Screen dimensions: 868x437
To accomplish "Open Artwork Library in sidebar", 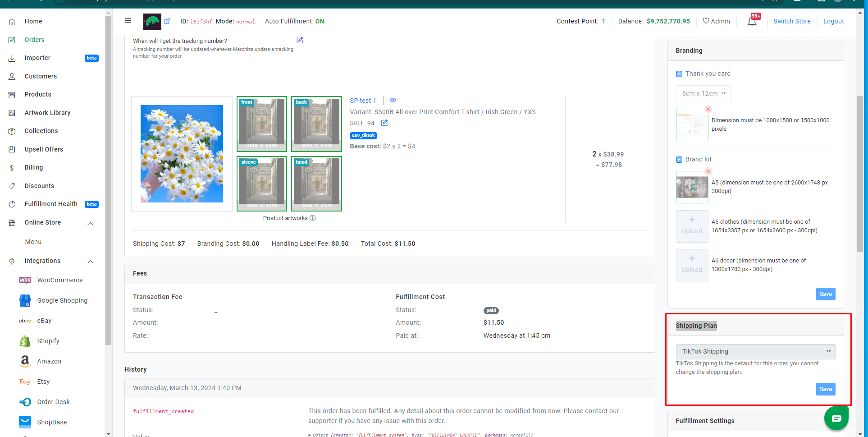I will 47,113.
